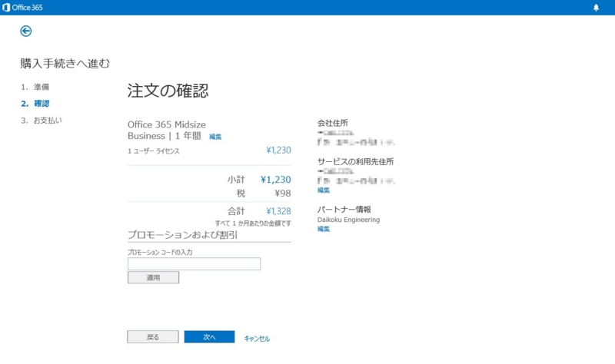Image resolution: width=615 pixels, height=364 pixels.
Task: Click the パートナー情報 label
Action: 344,209
